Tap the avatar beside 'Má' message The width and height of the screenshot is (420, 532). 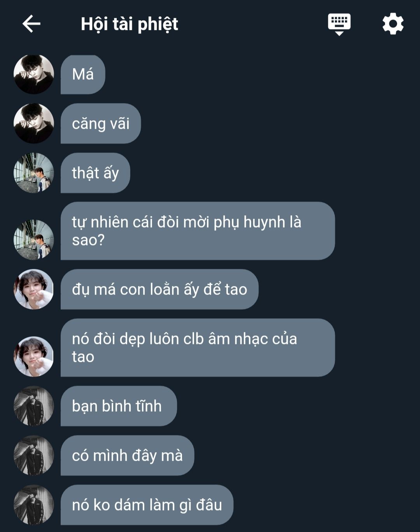(34, 74)
